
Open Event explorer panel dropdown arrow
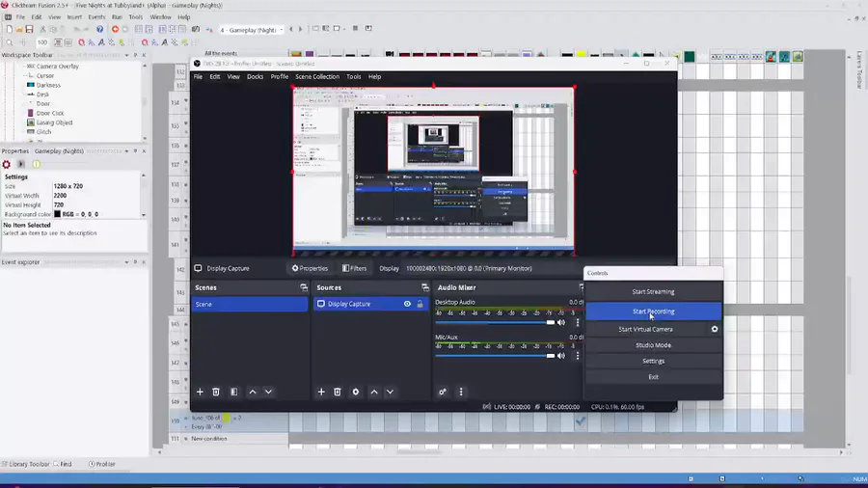(x=126, y=262)
